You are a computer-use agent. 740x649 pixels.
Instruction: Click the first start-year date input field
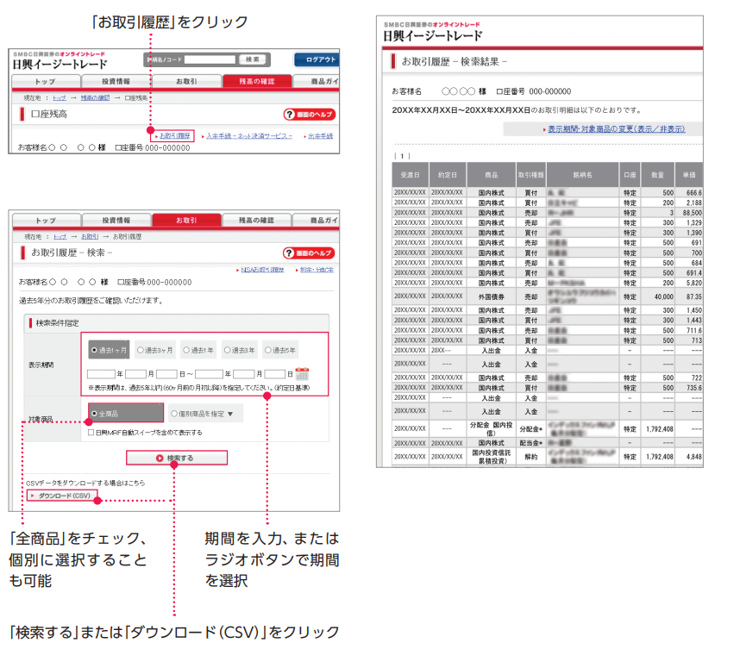101,374
